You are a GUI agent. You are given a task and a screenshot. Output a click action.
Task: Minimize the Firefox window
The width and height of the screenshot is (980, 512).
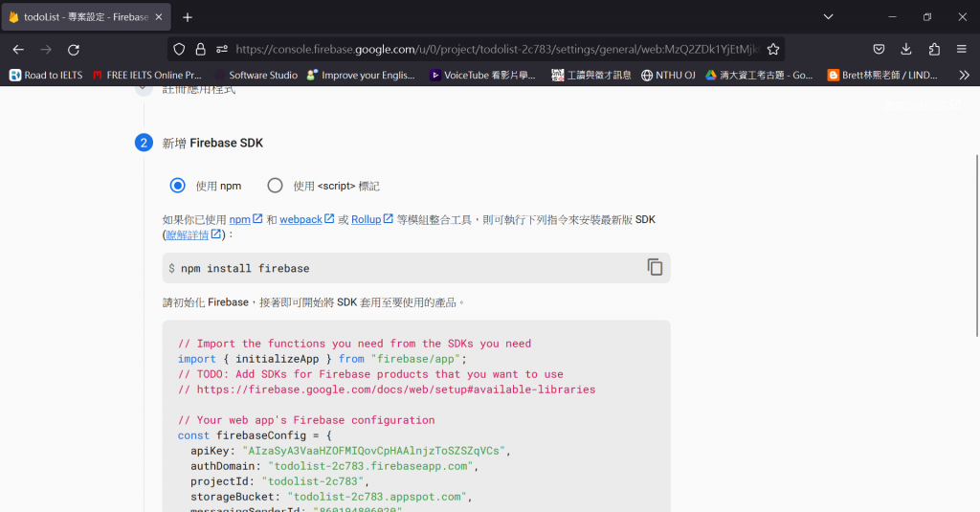[x=893, y=17]
